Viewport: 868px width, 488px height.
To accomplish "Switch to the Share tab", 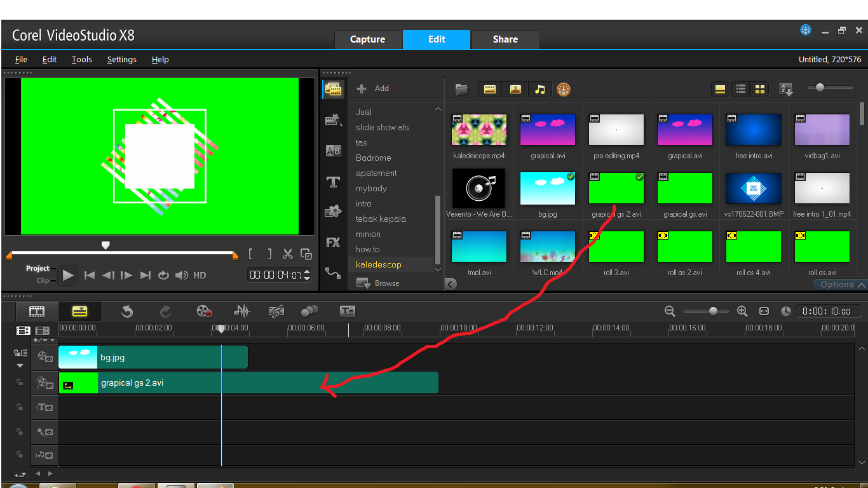I will [505, 39].
